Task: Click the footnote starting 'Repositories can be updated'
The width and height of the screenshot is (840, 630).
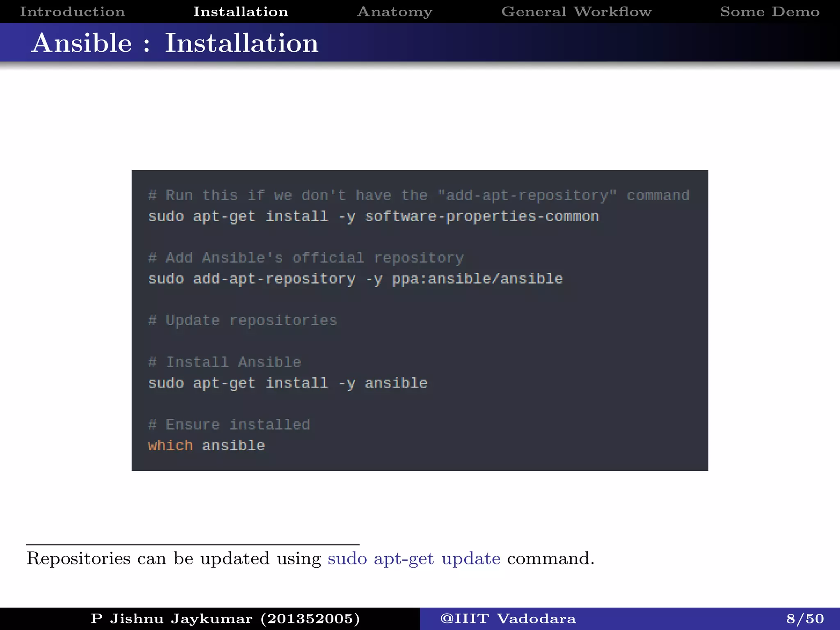Action: tap(310, 559)
